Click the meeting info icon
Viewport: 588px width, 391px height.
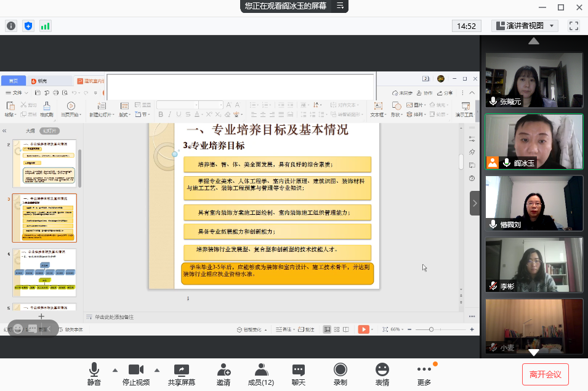tap(11, 26)
